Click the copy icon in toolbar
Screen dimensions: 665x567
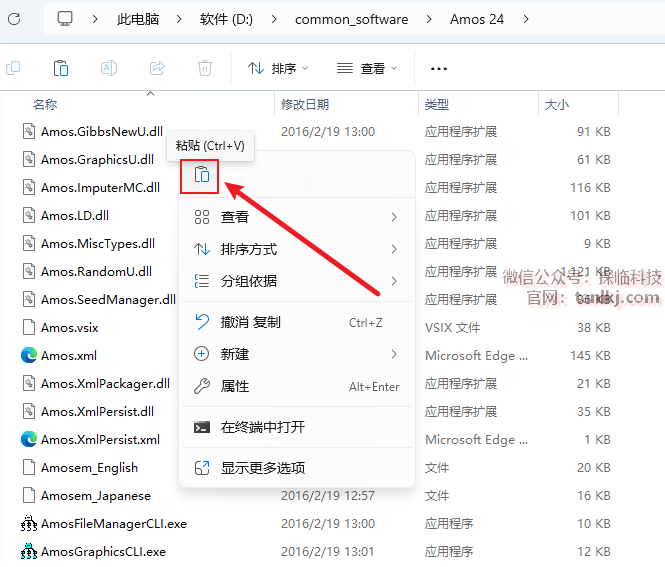click(13, 68)
